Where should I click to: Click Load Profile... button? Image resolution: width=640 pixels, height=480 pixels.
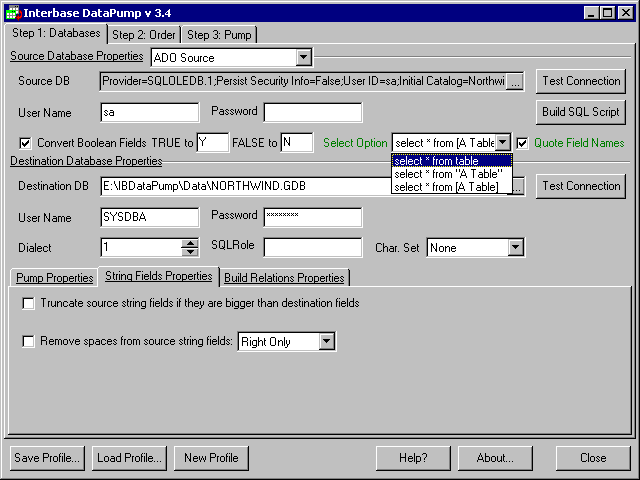[129, 458]
